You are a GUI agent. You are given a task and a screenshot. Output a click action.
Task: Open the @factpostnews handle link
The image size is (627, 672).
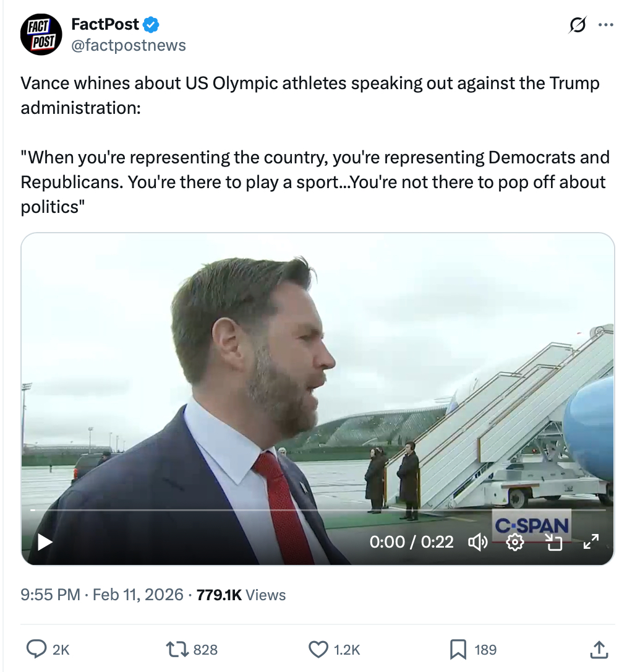coord(129,45)
